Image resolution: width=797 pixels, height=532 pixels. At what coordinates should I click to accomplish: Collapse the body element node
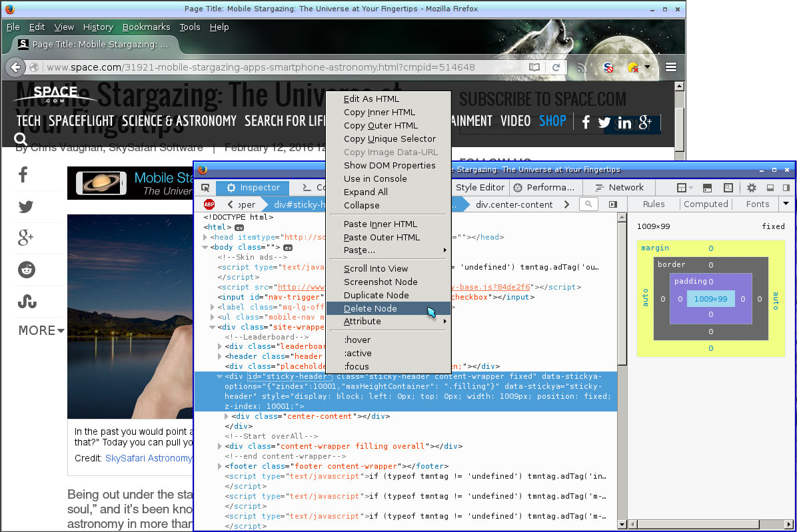[x=205, y=247]
